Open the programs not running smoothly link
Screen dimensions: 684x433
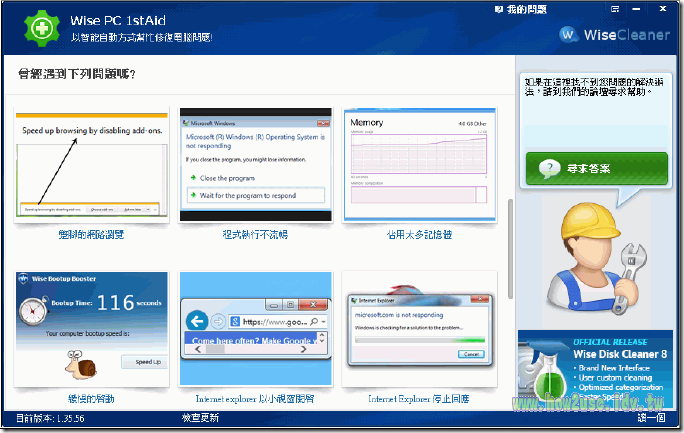pos(255,235)
